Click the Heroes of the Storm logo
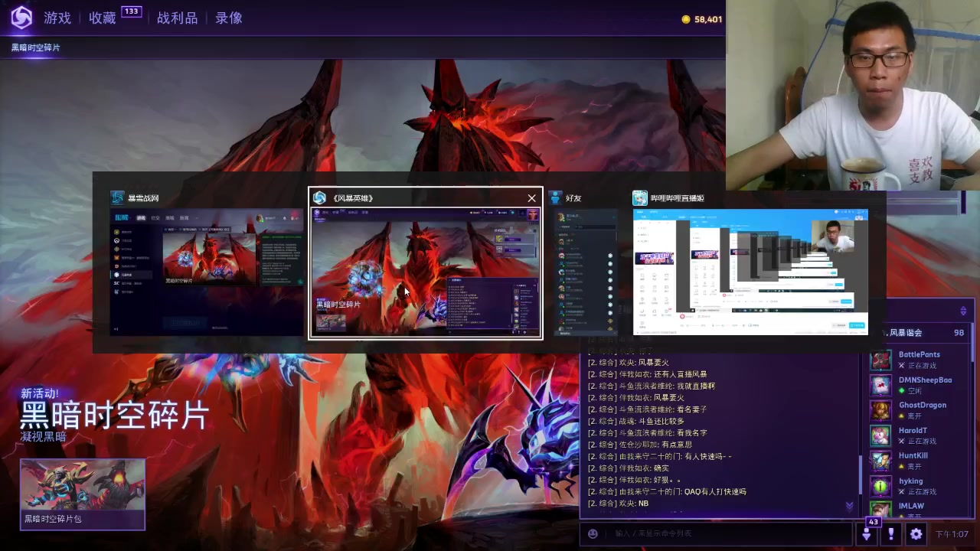 pyautogui.click(x=21, y=18)
